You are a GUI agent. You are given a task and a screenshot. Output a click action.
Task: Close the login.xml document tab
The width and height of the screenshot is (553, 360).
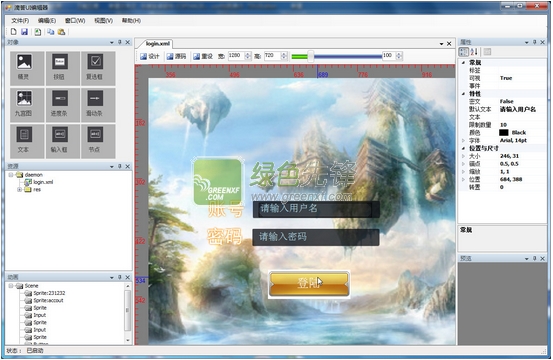[x=449, y=44]
